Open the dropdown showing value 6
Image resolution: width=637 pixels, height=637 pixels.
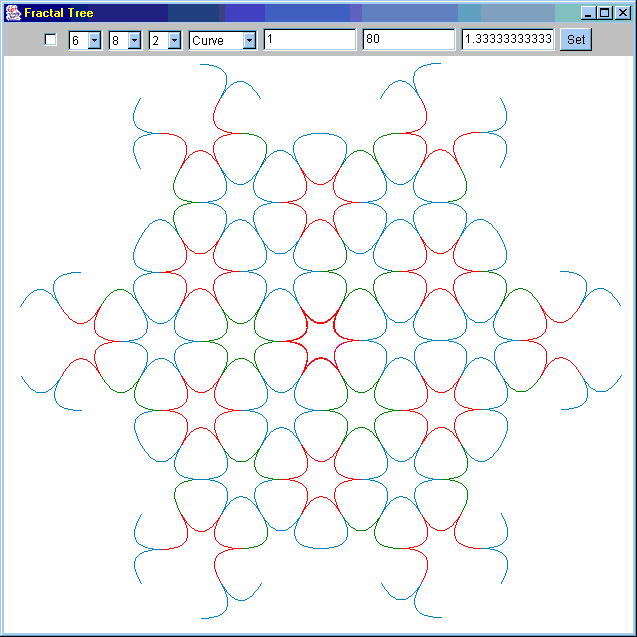pos(77,40)
